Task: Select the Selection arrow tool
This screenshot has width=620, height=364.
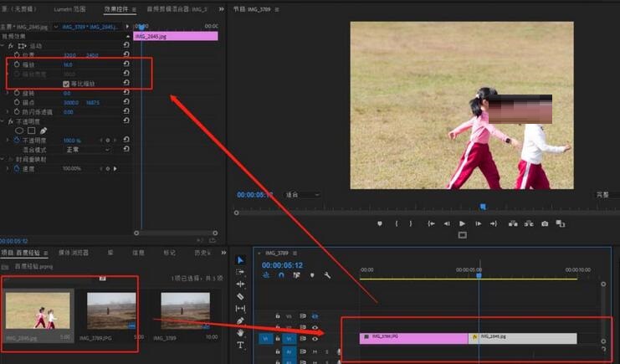Action: (241, 260)
